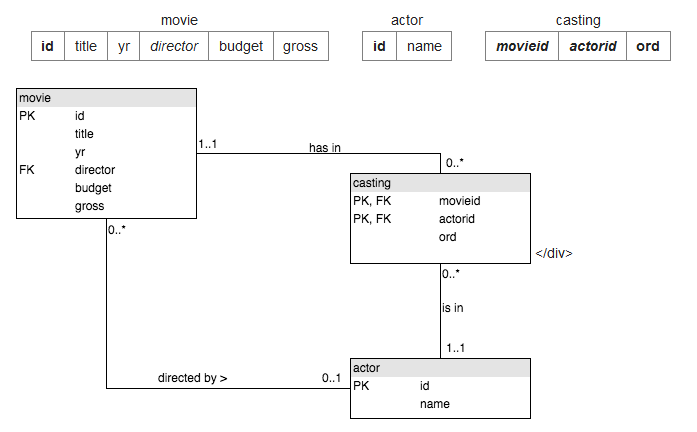697x432 pixels.
Task: Click the ord cell in the top casting table
Action: (648, 46)
